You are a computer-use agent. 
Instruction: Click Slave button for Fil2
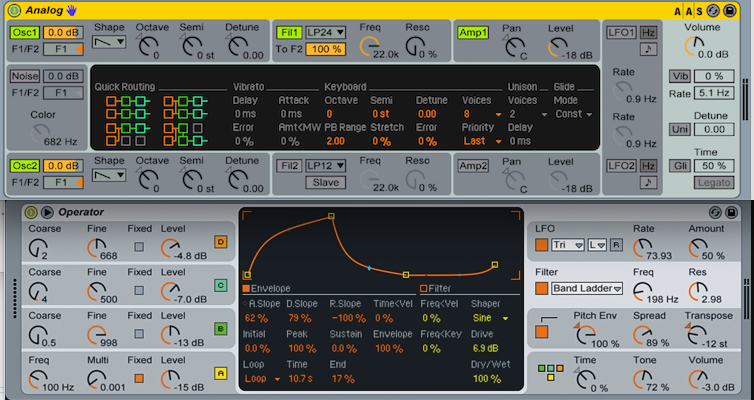tap(326, 182)
